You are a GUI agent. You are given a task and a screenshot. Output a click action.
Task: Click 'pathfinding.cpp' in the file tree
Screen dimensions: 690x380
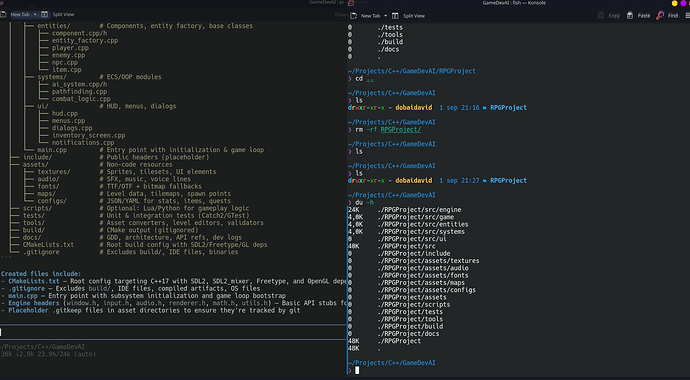(x=80, y=92)
